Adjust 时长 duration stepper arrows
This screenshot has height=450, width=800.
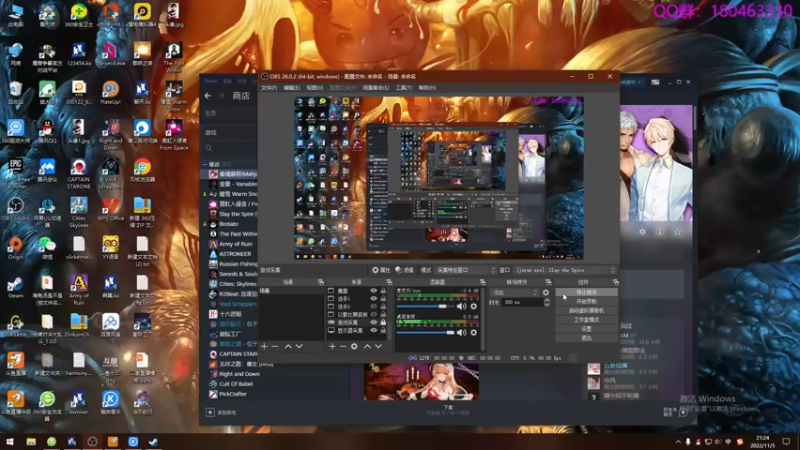coord(546,302)
